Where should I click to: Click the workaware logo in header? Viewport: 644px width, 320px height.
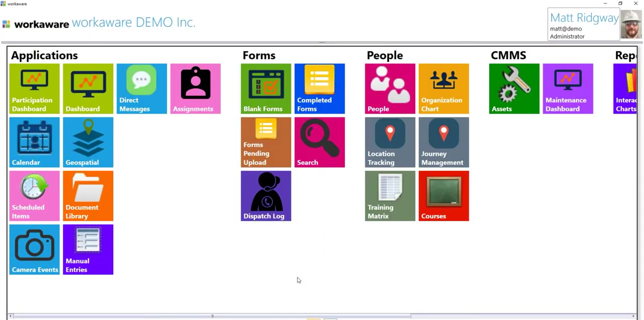point(36,24)
